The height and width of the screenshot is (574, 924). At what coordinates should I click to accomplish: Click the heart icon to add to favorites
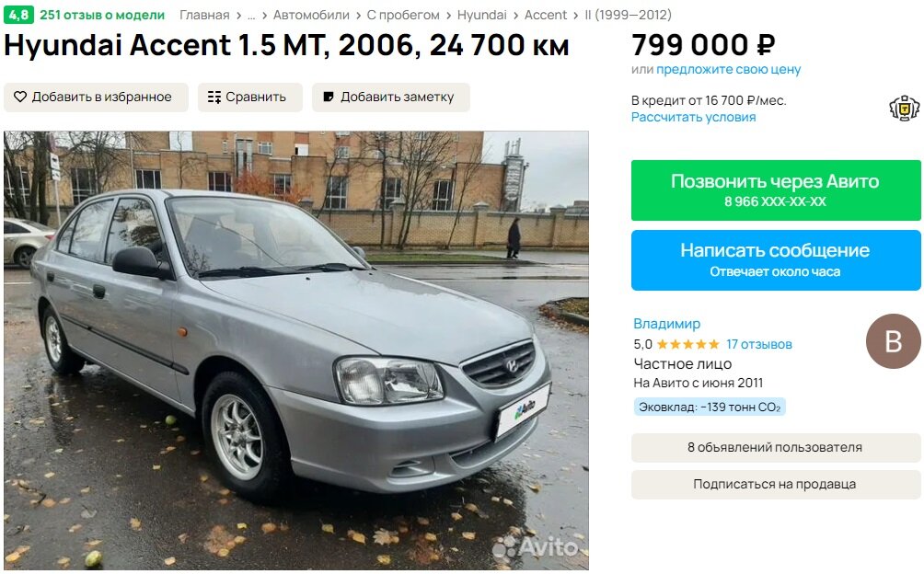(x=20, y=98)
